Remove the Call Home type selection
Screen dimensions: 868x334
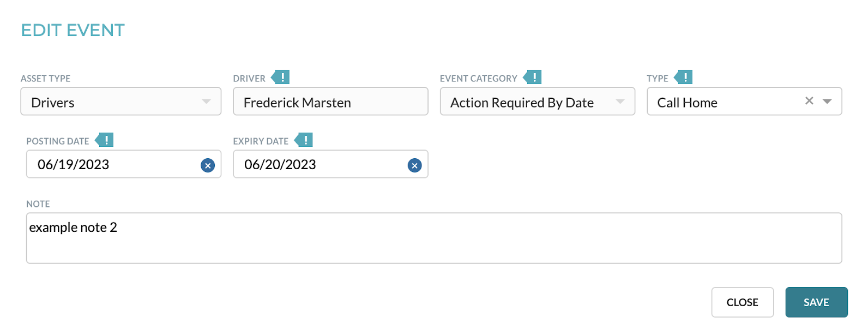[809, 101]
